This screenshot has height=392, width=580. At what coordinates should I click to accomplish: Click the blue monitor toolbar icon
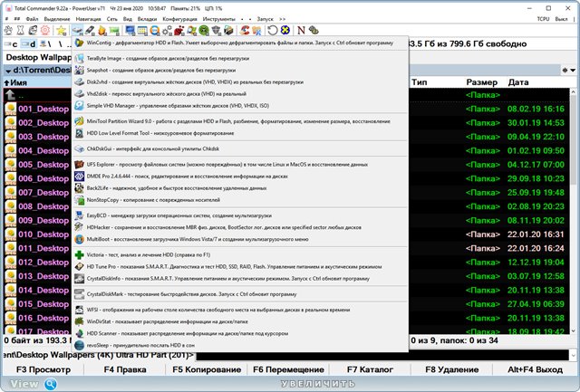(130, 30)
